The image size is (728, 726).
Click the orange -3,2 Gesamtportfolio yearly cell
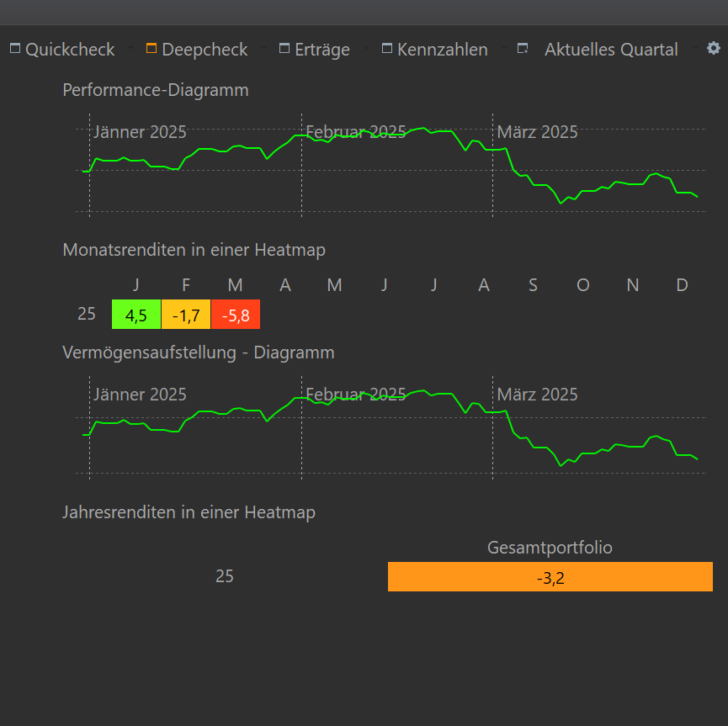coord(550,576)
